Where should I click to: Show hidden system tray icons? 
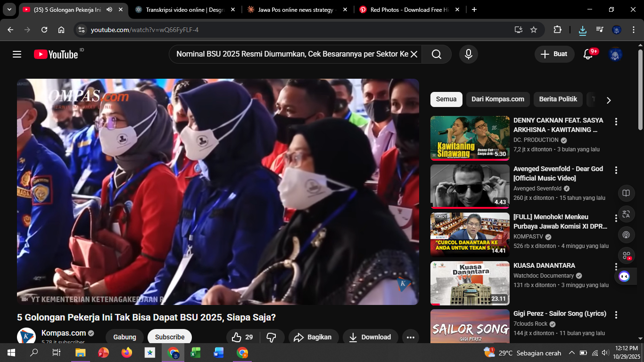pyautogui.click(x=572, y=353)
